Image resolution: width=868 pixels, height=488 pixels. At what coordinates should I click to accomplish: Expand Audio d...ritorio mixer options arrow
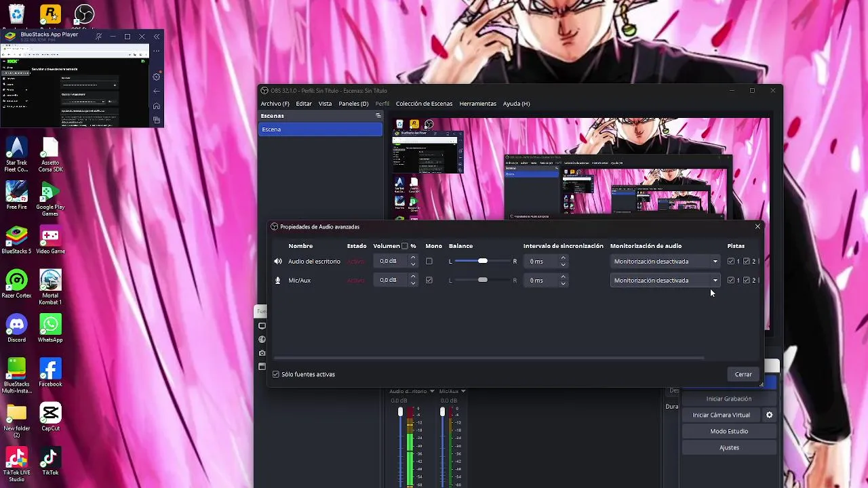(x=431, y=391)
